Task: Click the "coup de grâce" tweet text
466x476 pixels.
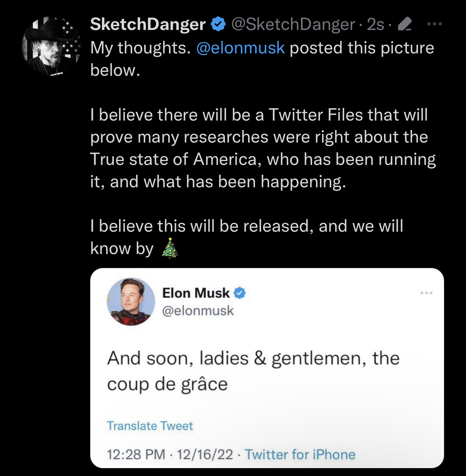Action: 167,384
